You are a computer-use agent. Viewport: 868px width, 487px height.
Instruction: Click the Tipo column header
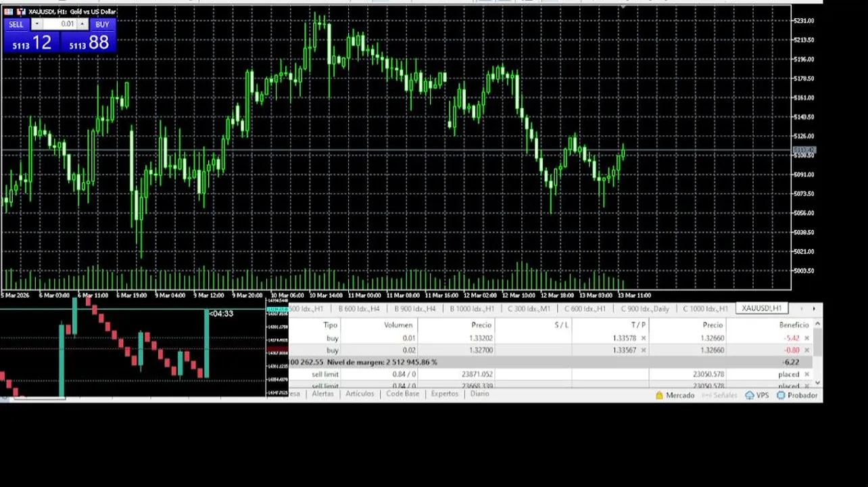330,325
